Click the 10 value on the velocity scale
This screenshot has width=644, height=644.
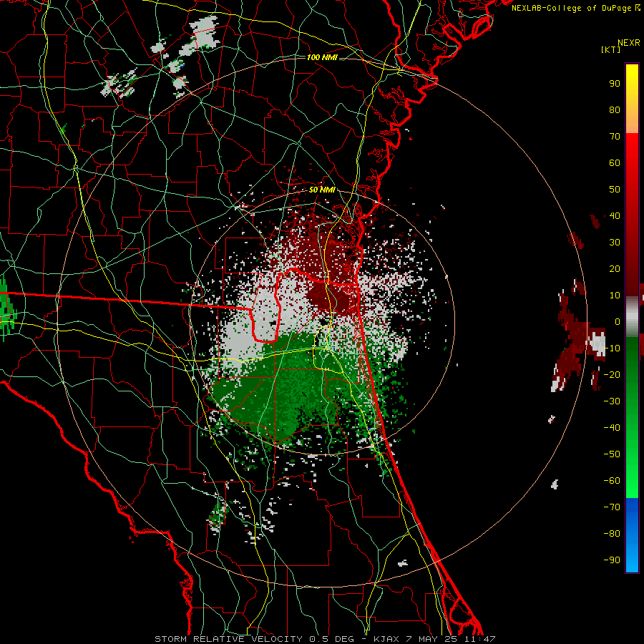(615, 296)
